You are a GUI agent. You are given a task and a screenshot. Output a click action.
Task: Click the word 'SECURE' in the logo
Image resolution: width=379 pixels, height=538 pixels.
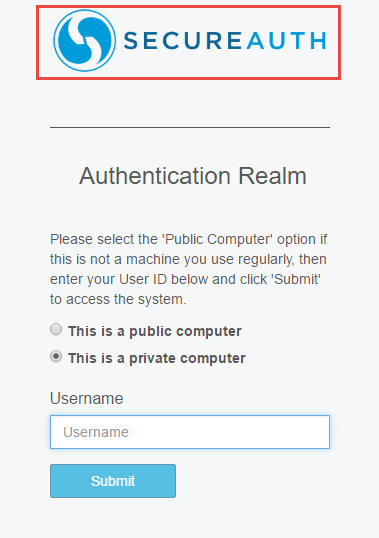point(183,41)
